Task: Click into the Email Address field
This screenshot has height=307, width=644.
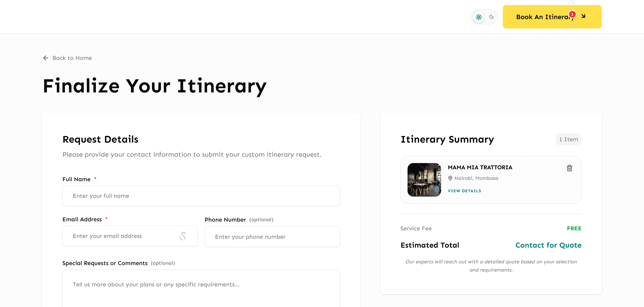Action: click(122, 236)
